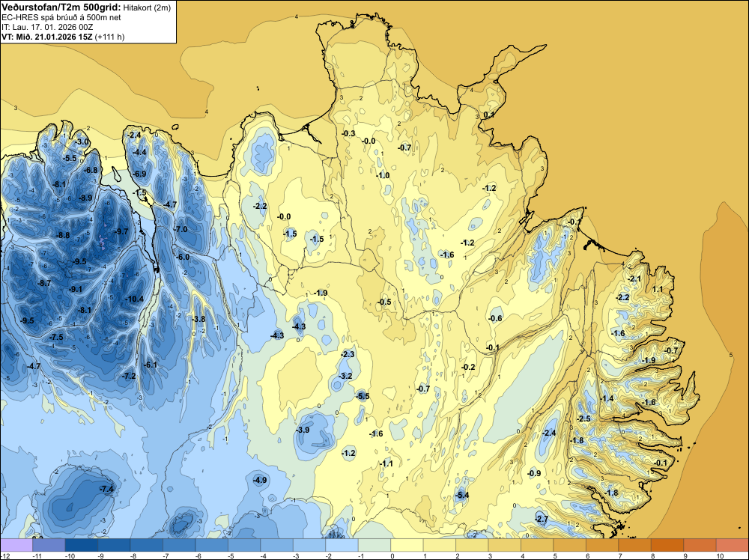
Task: Click the '-2.7' temperature label
Action: tap(542, 519)
